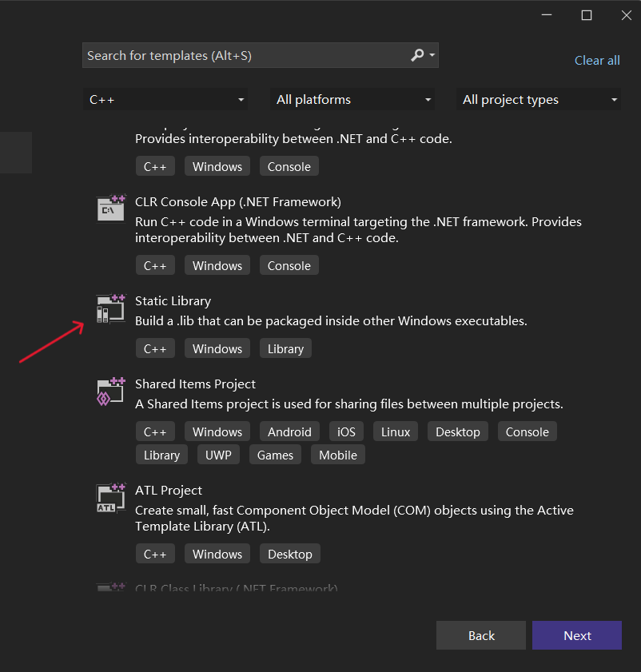Click the Back button
The image size is (641, 672).
pos(480,635)
